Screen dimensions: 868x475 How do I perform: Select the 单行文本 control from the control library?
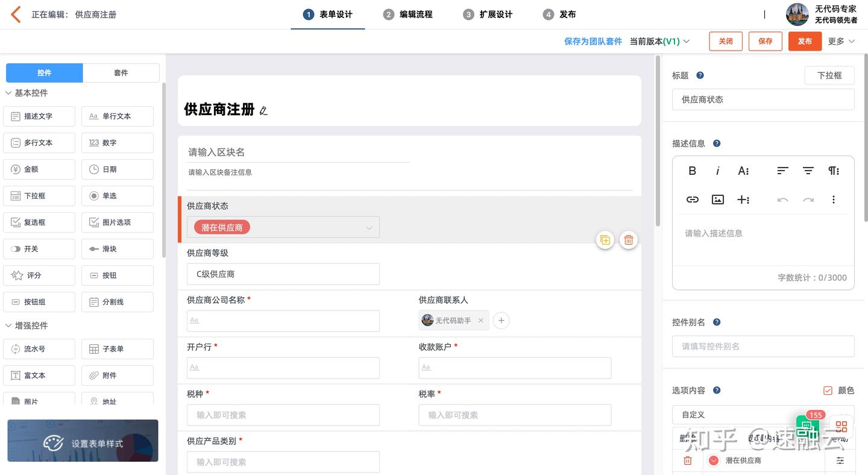117,116
